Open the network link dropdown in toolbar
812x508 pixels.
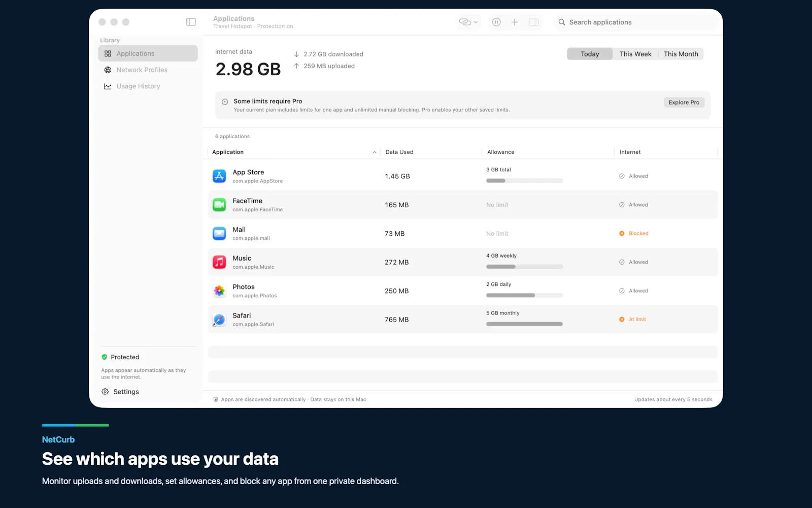[x=468, y=22]
